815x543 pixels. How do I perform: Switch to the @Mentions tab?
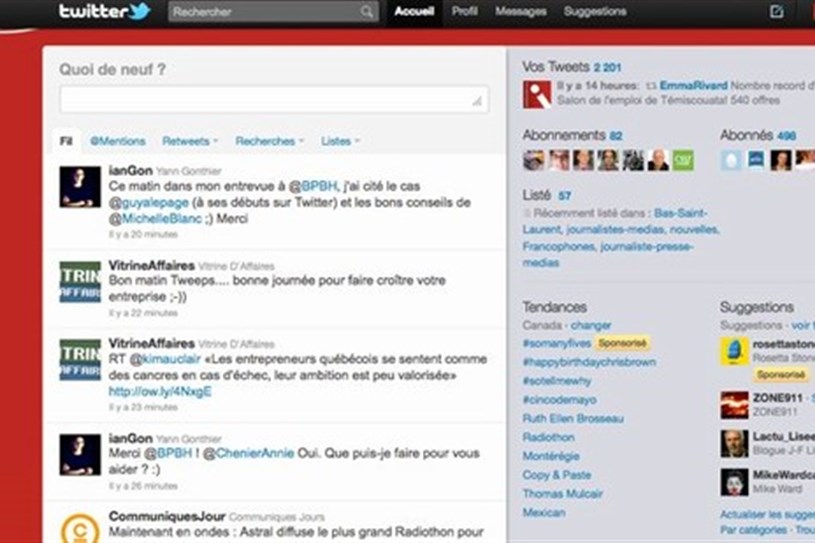[117, 141]
